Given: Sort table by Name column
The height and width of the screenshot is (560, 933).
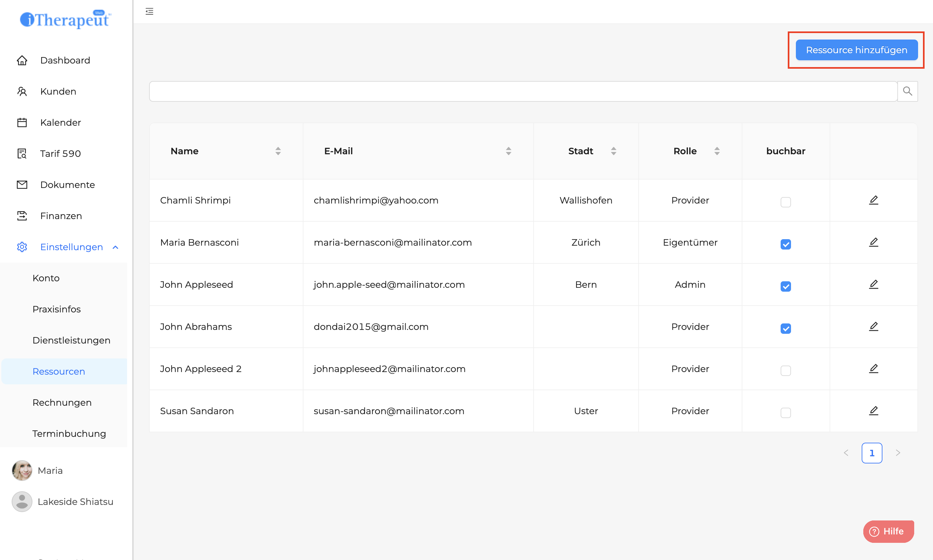Looking at the screenshot, I should pyautogui.click(x=278, y=151).
